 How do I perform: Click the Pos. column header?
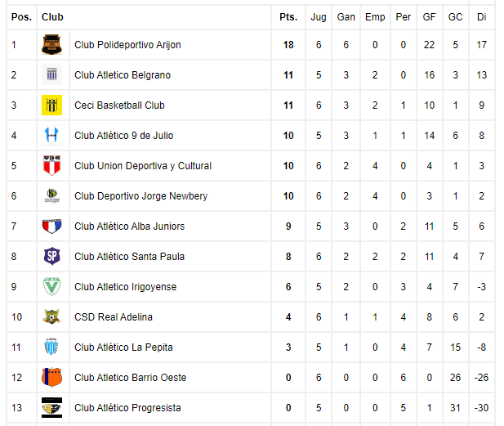(21, 17)
